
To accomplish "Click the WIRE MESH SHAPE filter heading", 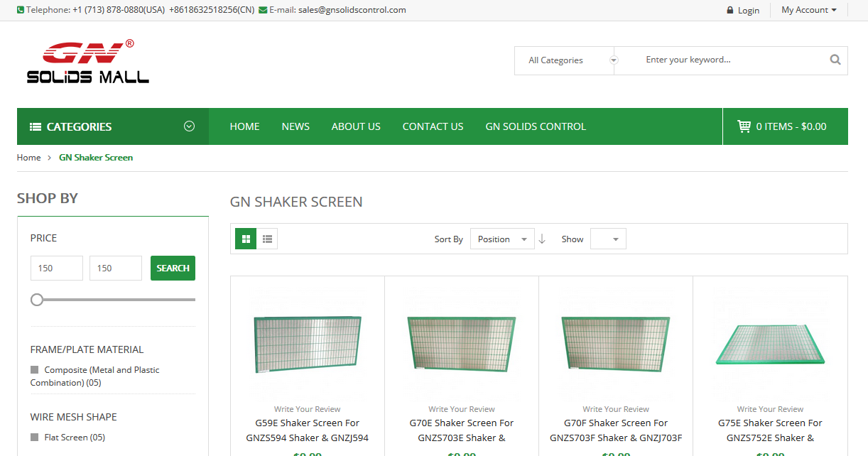I will click(x=73, y=417).
